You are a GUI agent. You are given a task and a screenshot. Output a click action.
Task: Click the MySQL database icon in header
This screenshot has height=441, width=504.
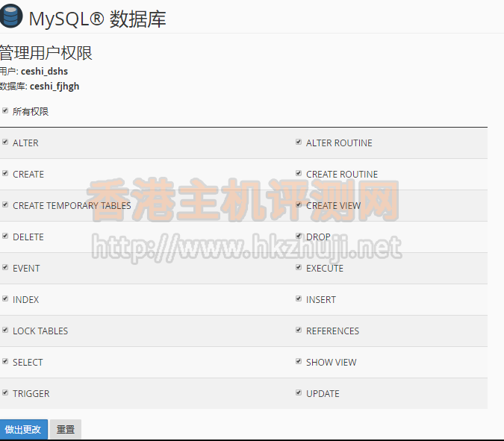click(x=11, y=16)
